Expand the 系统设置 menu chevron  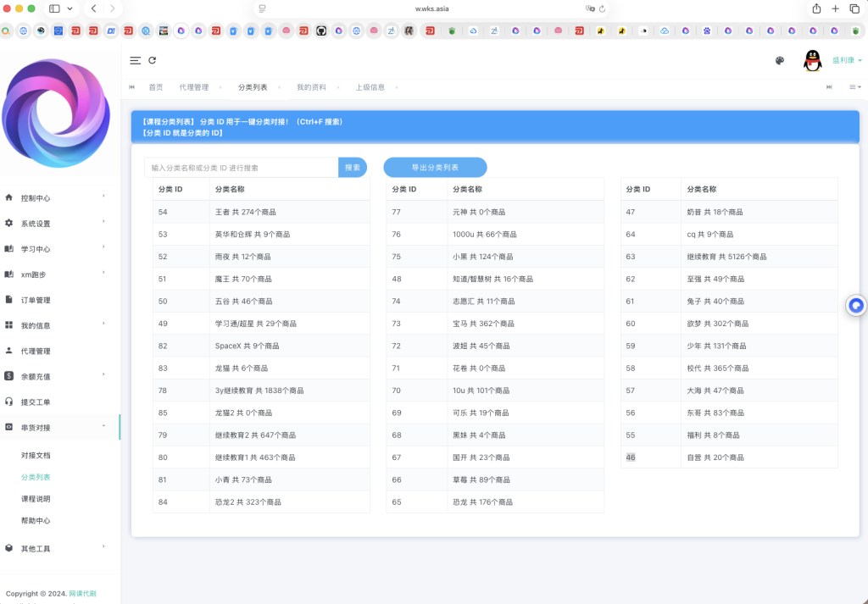coord(103,221)
